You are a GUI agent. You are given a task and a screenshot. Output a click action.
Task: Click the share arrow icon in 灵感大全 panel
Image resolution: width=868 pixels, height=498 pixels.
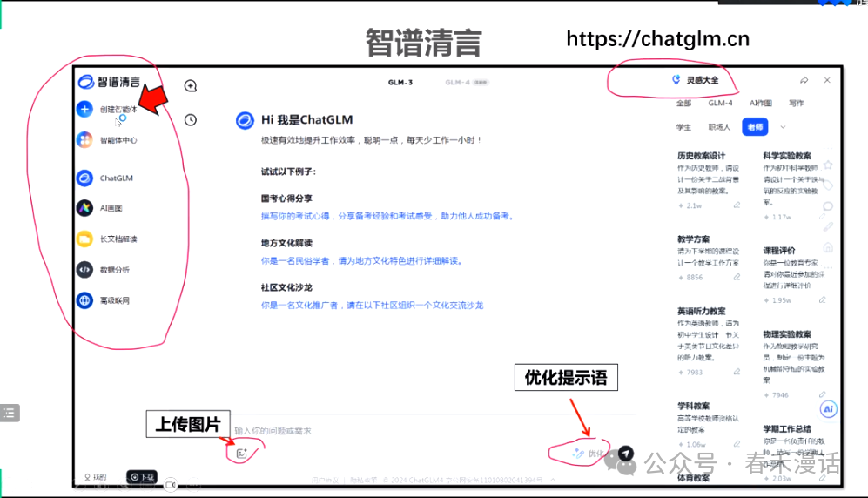[x=804, y=80]
